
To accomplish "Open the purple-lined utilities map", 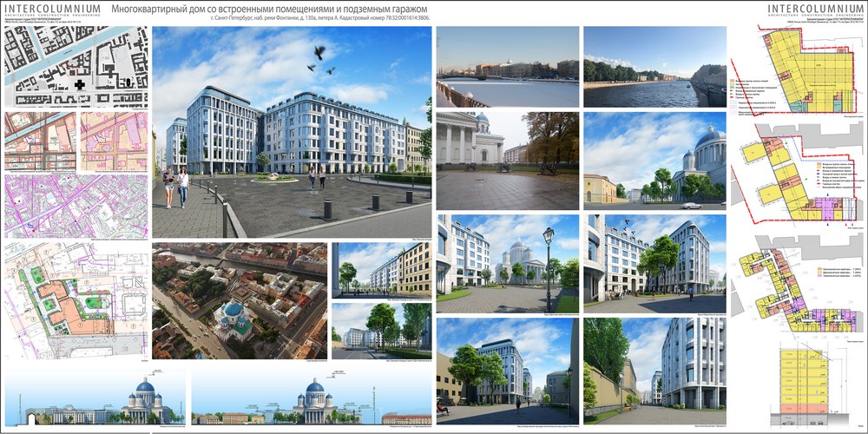I will point(76,206).
